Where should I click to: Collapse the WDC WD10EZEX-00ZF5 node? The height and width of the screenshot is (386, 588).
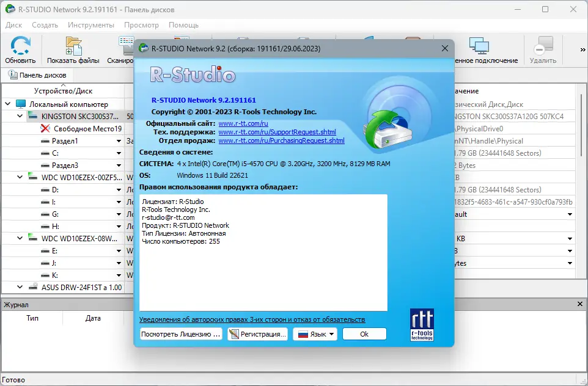click(20, 177)
